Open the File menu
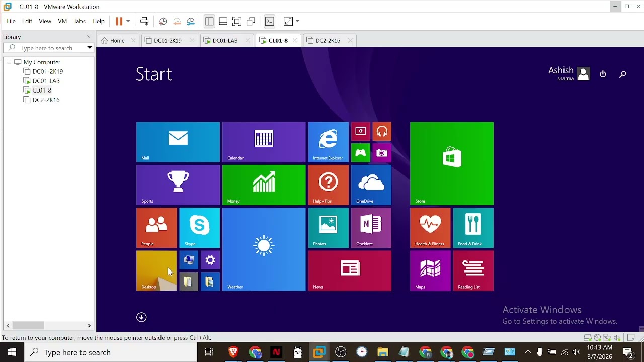This screenshot has width=644, height=362. (x=11, y=22)
